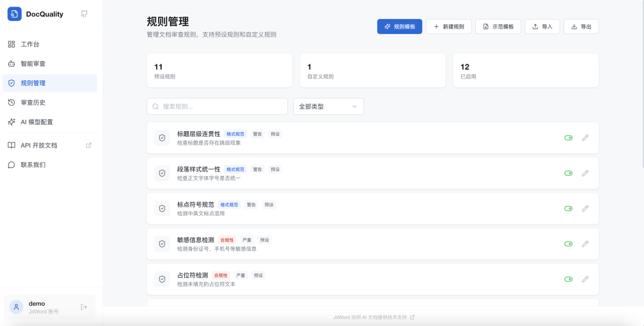Click the 规则管理 page heading
This screenshot has height=326, width=644.
(168, 21)
